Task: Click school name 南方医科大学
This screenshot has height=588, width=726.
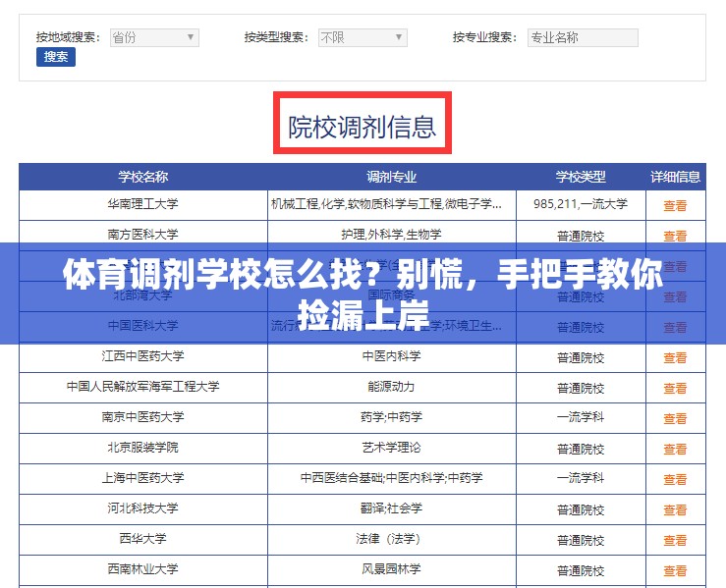Action: [x=143, y=235]
